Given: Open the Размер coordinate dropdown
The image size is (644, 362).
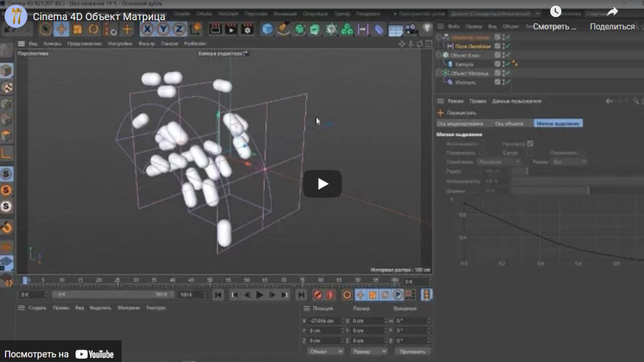Looking at the screenshot, I should [369, 351].
